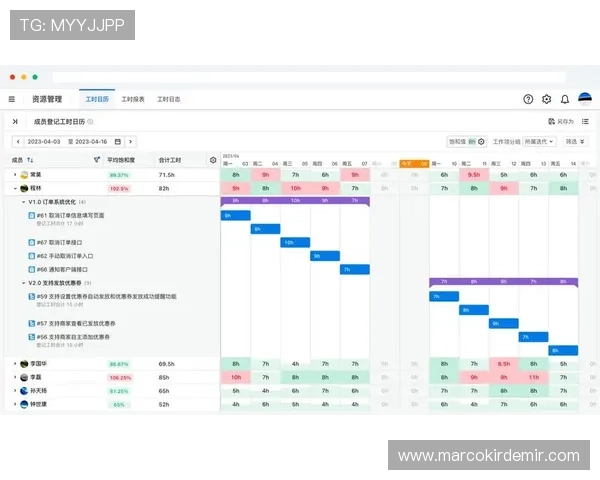Viewport: 600px width, 480px height.
Task: Open the 饱和值 settings gear
Action: 481,142
